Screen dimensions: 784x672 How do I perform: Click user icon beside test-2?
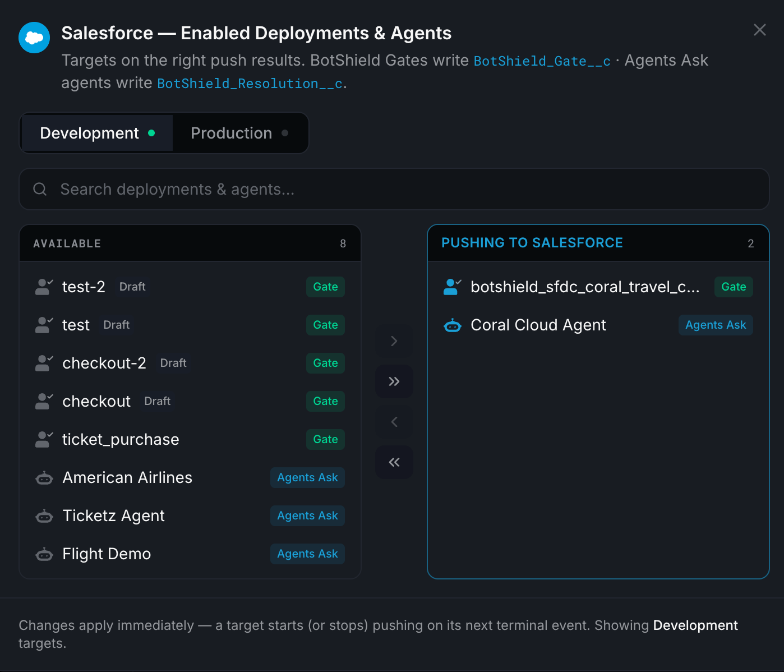[44, 287]
